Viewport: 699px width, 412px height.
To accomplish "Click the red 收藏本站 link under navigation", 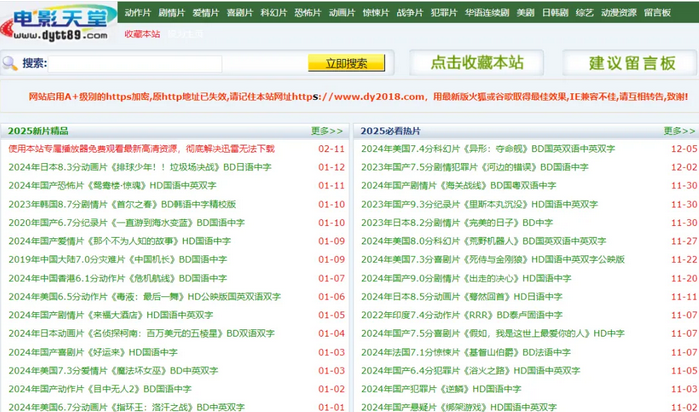I will (142, 33).
